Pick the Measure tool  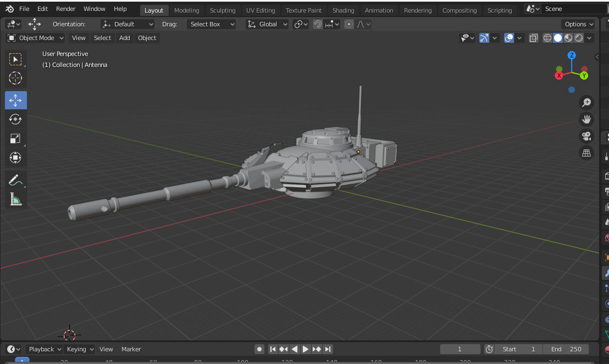pyautogui.click(x=15, y=199)
